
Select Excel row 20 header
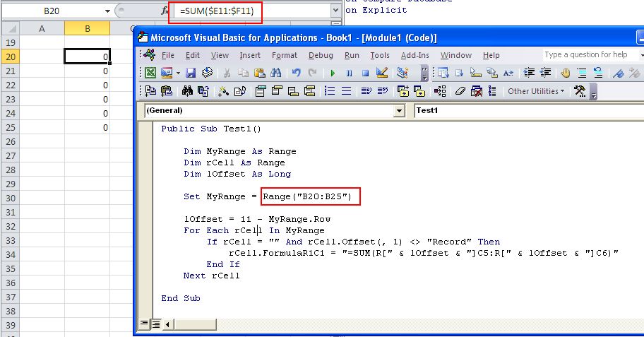[11, 57]
